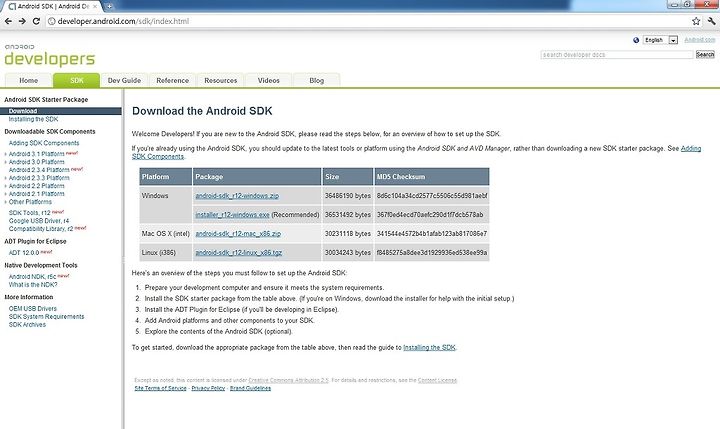Open Android NDK, r6c link
The width and height of the screenshot is (720, 429).
coord(32,277)
